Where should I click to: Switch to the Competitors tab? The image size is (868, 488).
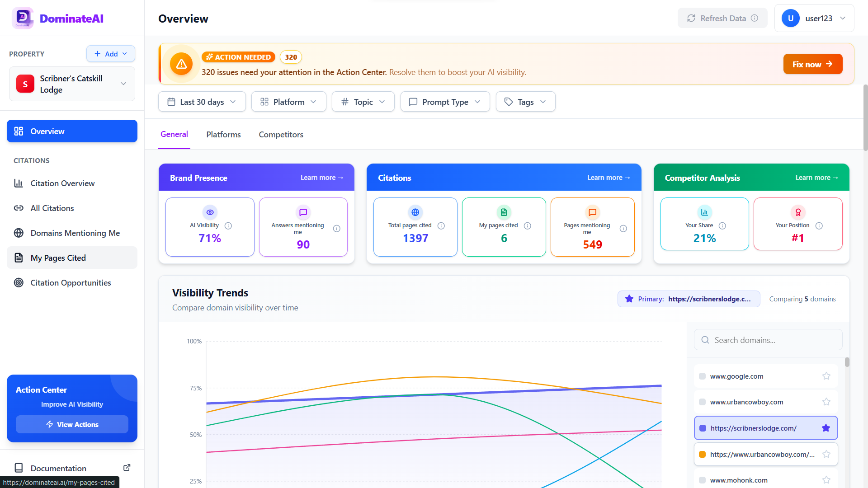click(x=281, y=134)
